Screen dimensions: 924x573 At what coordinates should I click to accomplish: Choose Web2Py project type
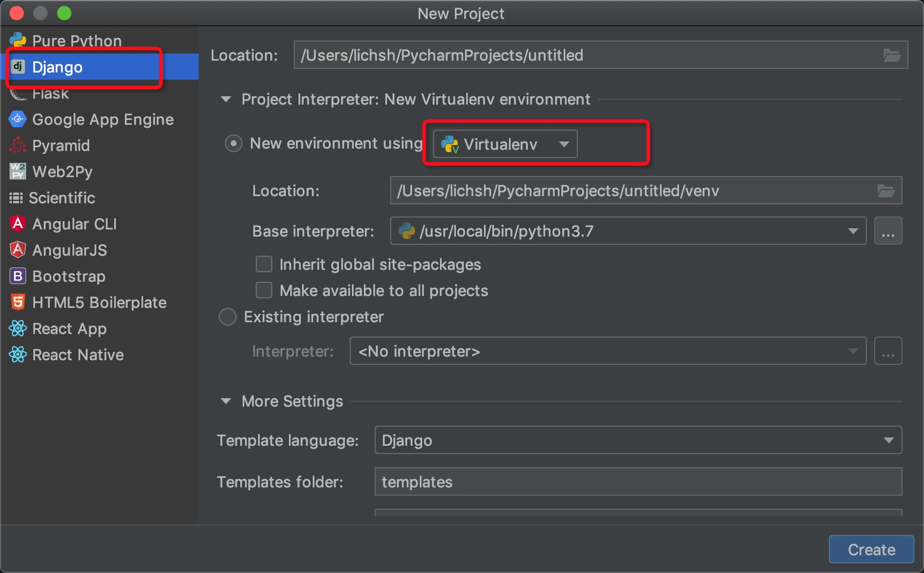(x=62, y=172)
